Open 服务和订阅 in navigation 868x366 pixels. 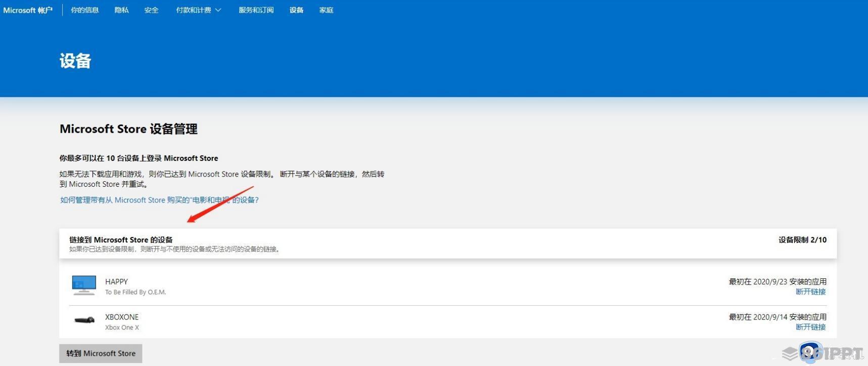(x=256, y=10)
